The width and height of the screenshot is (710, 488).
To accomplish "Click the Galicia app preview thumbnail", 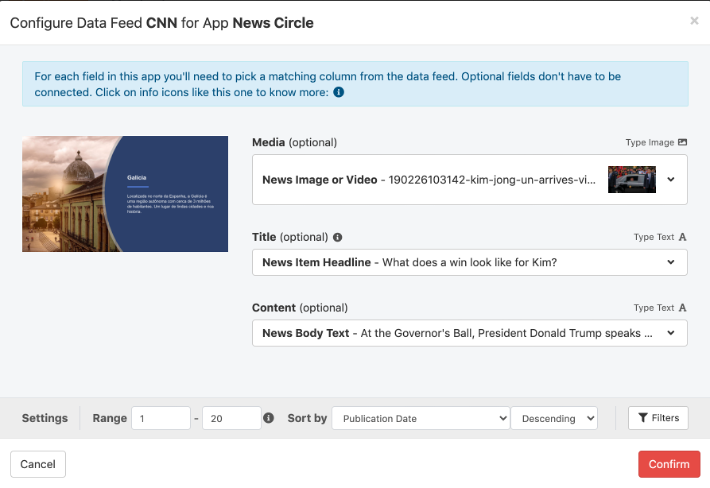I will click(125, 194).
